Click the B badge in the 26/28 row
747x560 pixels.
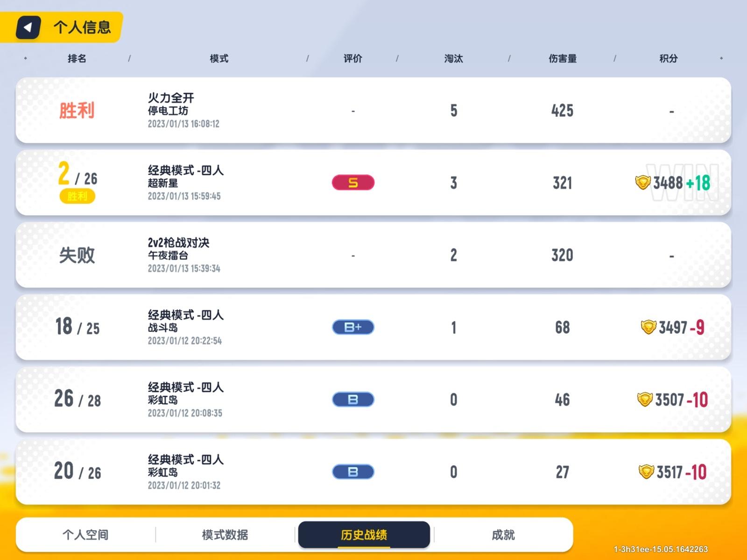point(353,399)
